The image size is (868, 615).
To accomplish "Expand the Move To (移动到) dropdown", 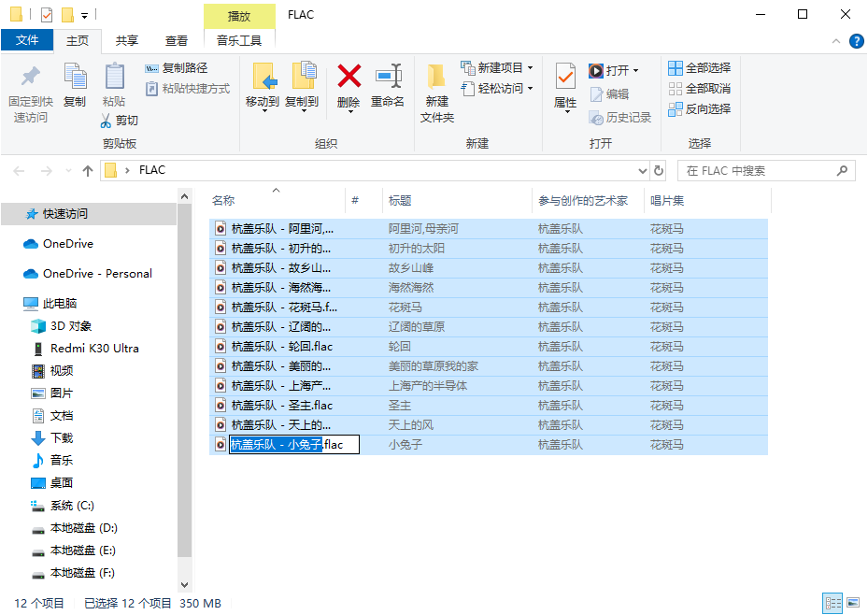I will point(263,111).
